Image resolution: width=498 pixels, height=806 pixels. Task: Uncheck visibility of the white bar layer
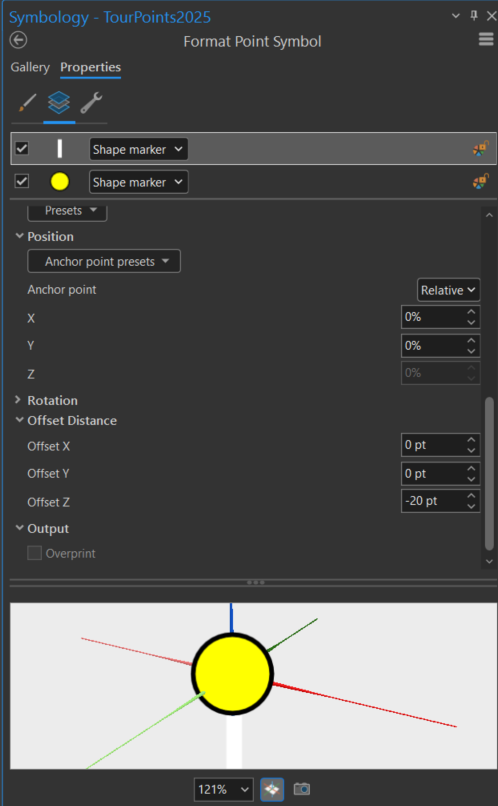(x=22, y=149)
